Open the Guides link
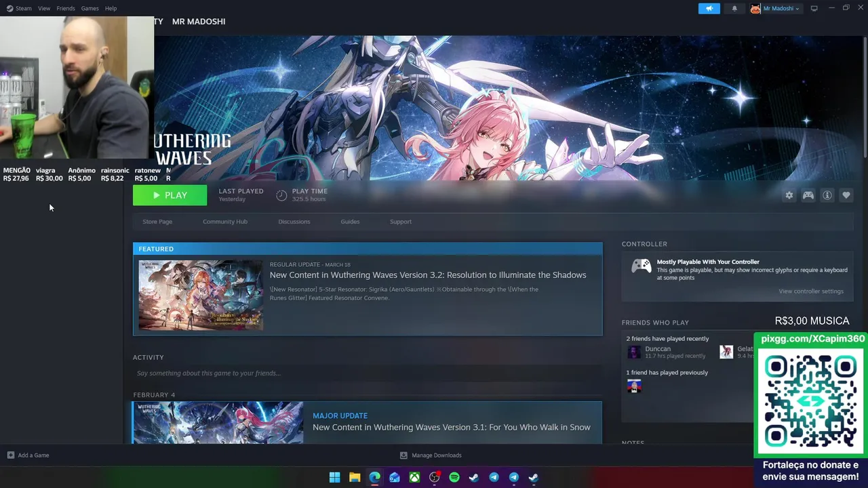The height and width of the screenshot is (488, 868). pos(350,222)
